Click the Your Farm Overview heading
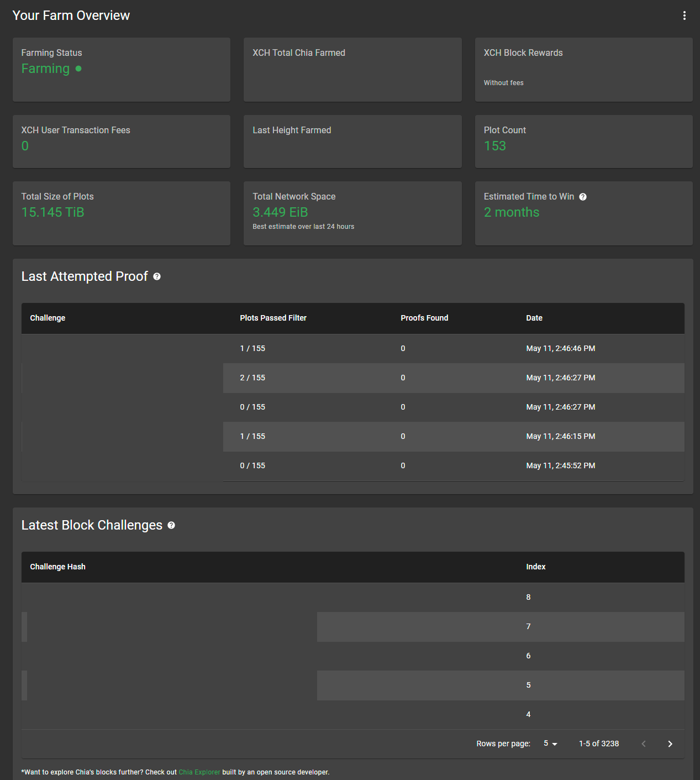 tap(71, 15)
